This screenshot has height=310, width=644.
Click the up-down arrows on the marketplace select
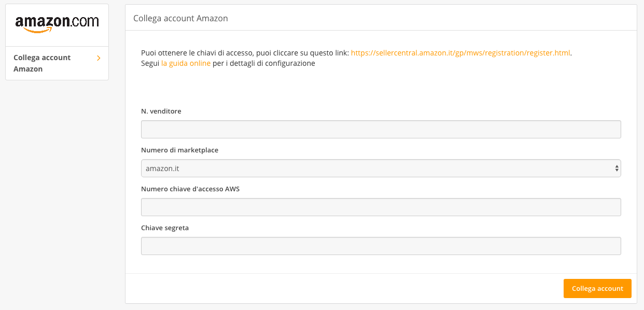(617, 168)
